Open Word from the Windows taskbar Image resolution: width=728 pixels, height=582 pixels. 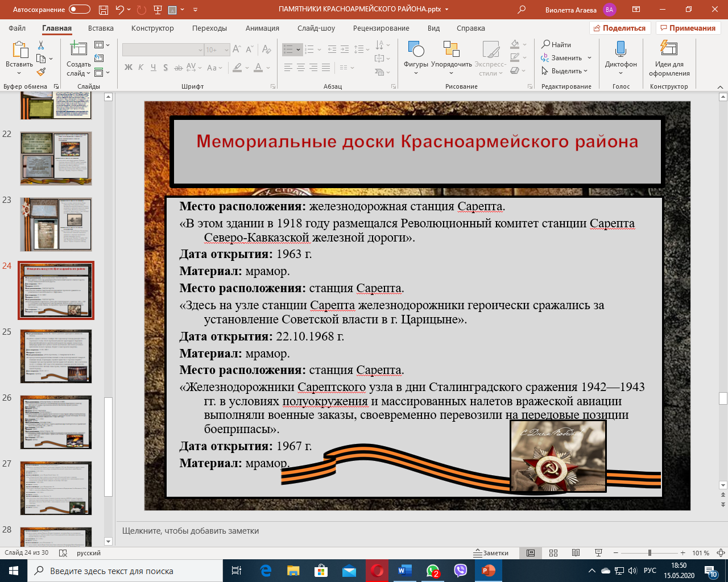coord(404,571)
